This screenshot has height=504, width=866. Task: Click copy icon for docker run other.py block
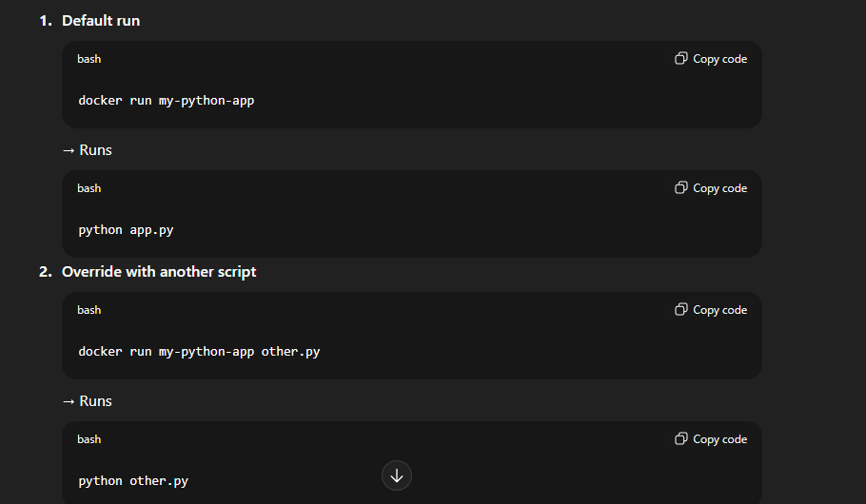(x=681, y=310)
